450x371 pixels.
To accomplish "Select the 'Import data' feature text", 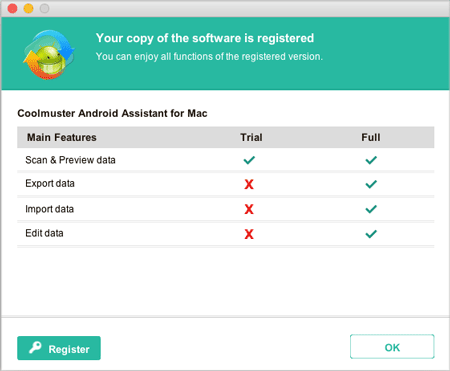I will [50, 209].
